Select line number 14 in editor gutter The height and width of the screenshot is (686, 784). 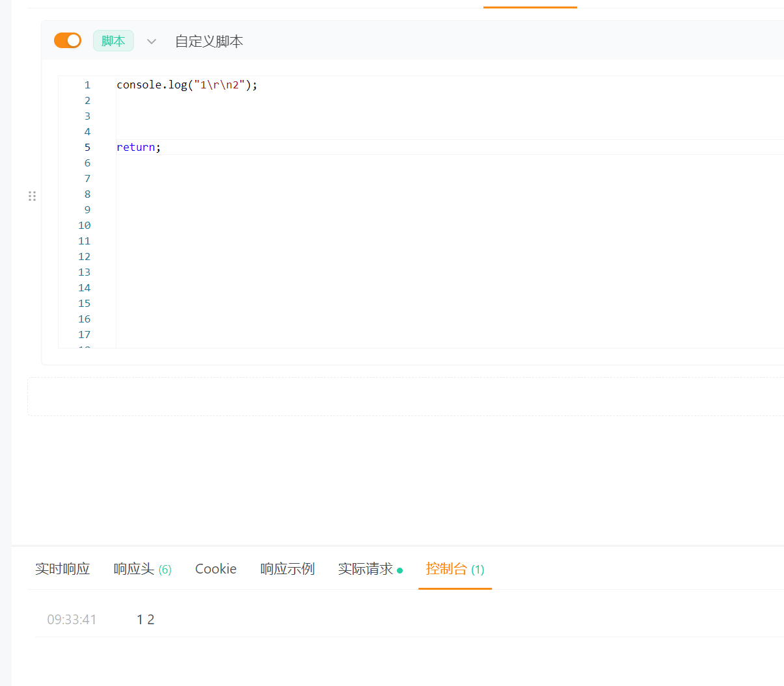[x=85, y=288]
